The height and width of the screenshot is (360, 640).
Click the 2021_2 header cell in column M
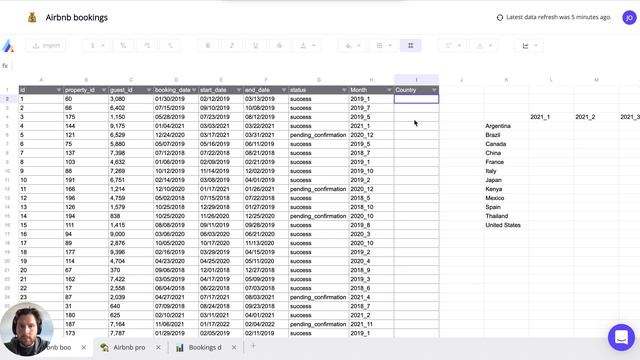(596, 117)
